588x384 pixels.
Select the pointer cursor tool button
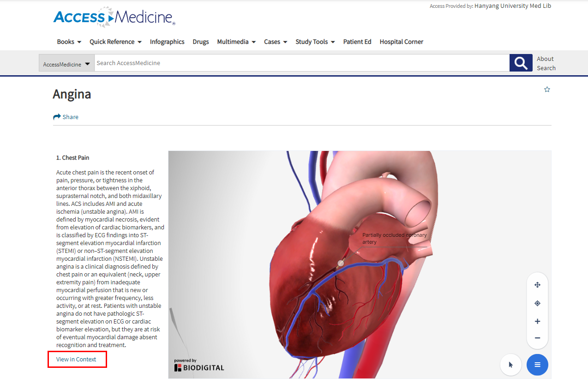pos(511,365)
